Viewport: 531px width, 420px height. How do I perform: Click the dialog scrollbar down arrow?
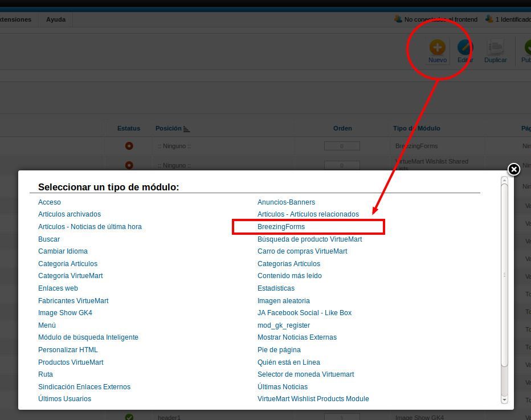[x=504, y=399]
